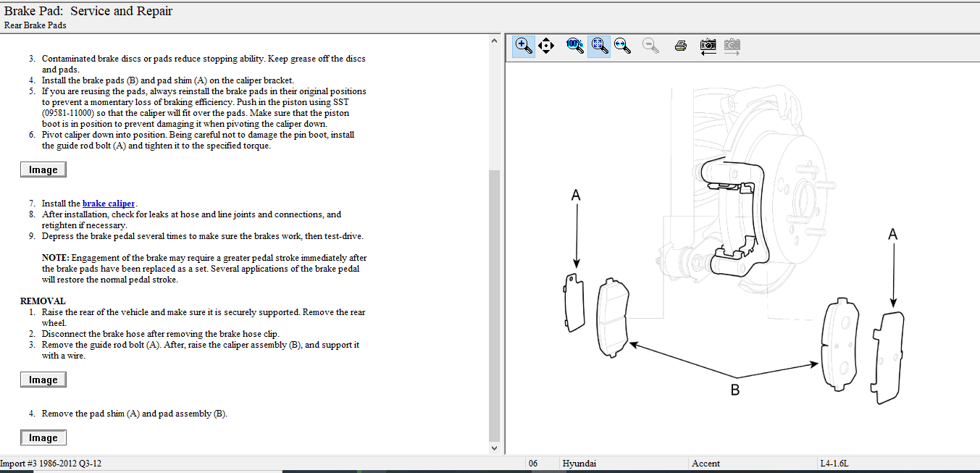Click the zoom out magnifier icon
This screenshot has height=473, width=980.
[x=651, y=46]
